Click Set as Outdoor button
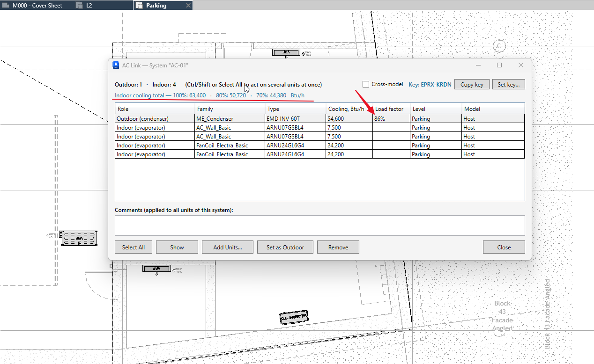Viewport: 594px width, 364px height. click(x=285, y=247)
